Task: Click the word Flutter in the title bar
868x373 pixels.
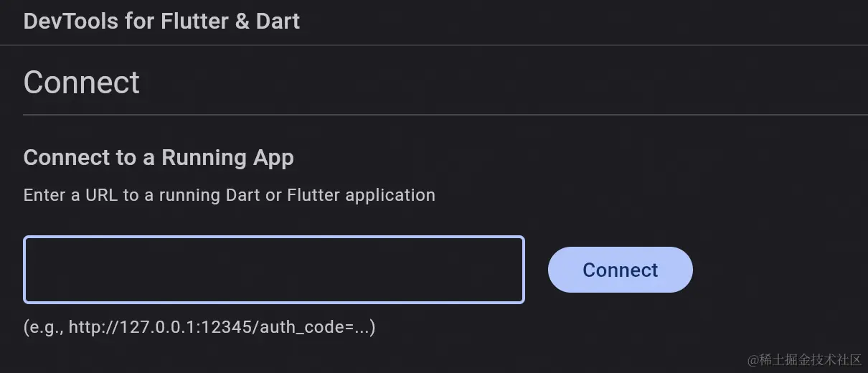Action: point(194,22)
